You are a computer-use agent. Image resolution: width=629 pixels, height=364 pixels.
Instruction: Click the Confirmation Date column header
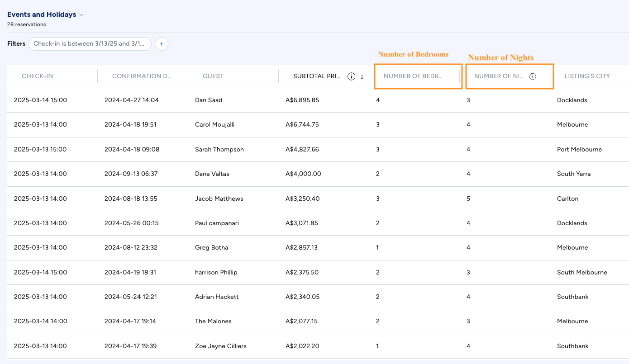[142, 76]
